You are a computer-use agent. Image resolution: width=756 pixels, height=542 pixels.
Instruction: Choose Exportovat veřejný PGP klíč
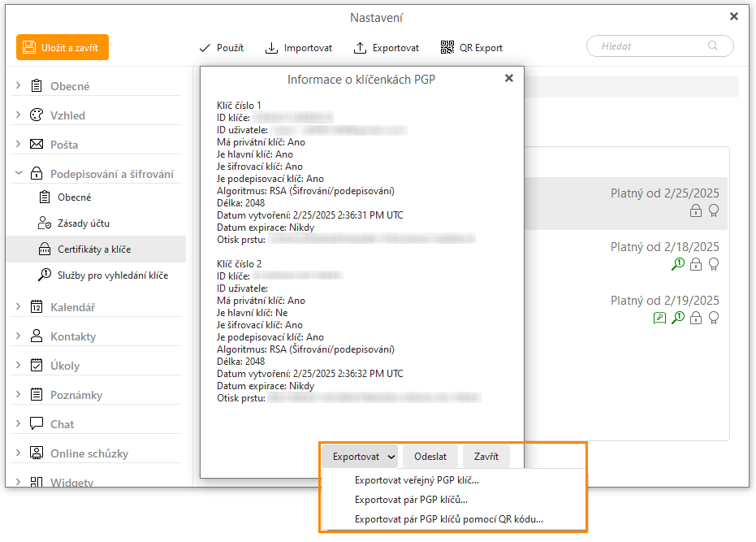(x=417, y=479)
